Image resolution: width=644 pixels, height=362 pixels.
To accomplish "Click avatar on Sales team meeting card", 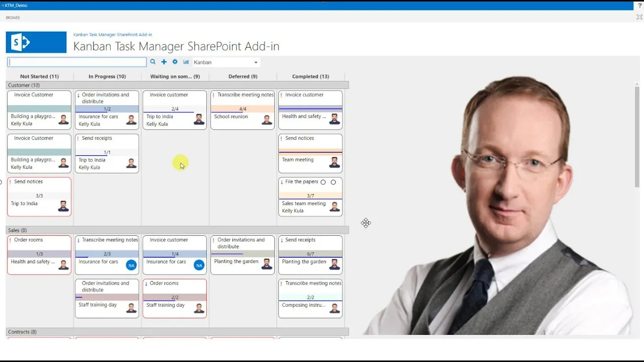I will tap(335, 207).
